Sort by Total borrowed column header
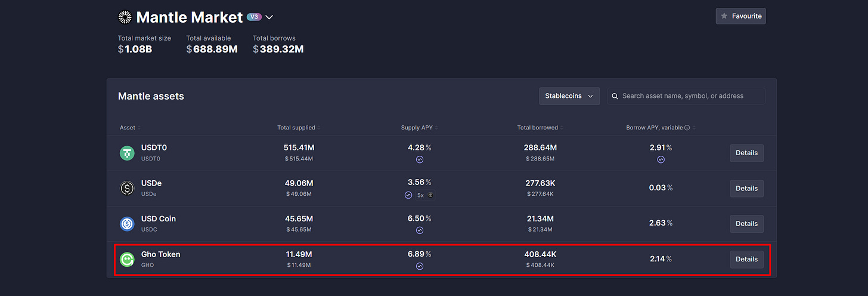The height and width of the screenshot is (296, 868). coord(540,128)
